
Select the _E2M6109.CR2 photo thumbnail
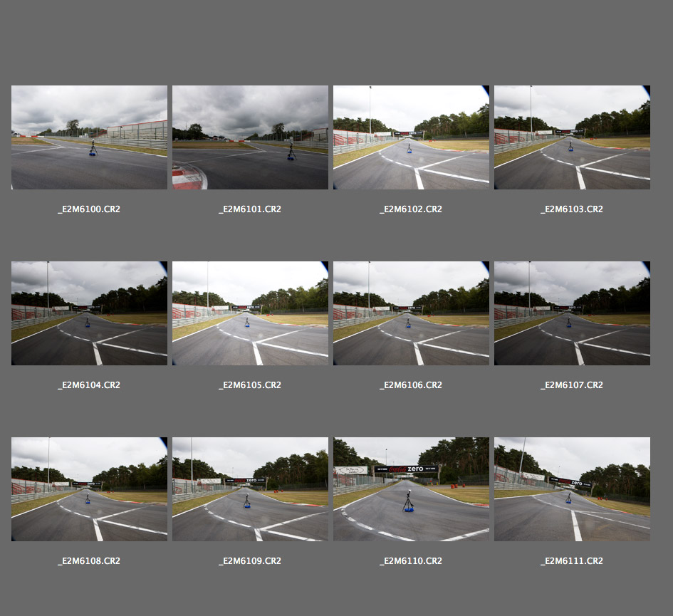(x=250, y=489)
